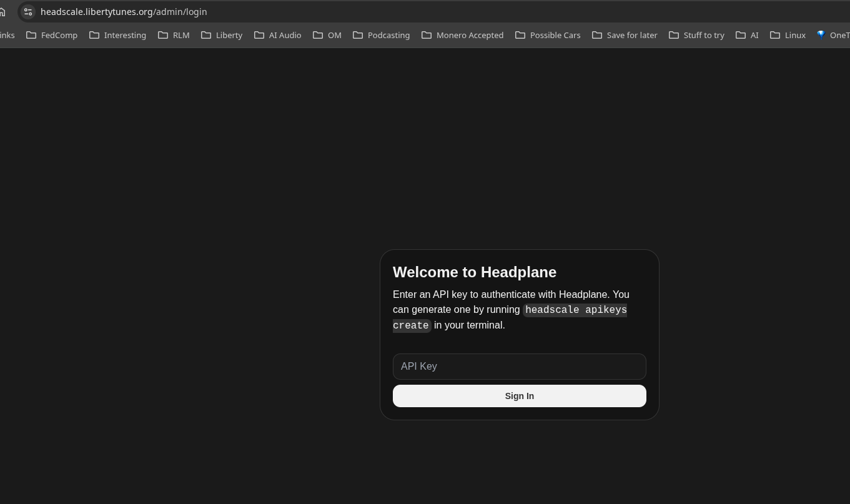Image resolution: width=850 pixels, height=504 pixels.
Task: Open the Monero Accepted bookmark folder
Action: click(x=463, y=35)
